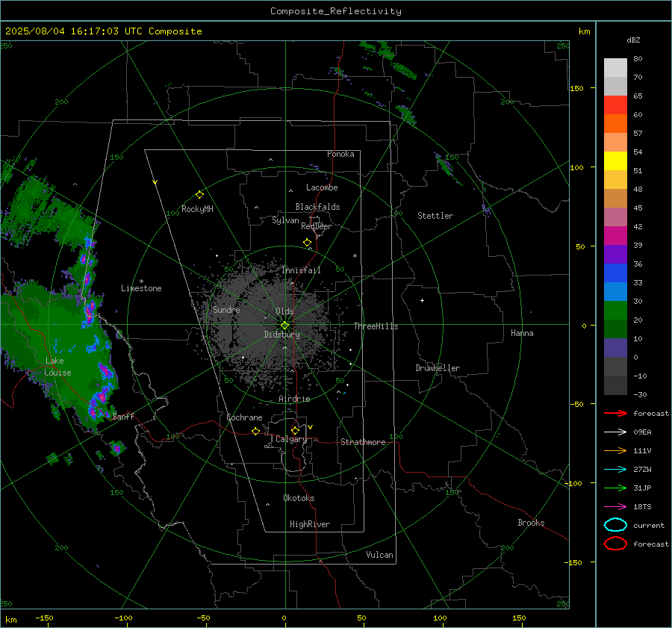Click the Okotoks label

tap(299, 498)
